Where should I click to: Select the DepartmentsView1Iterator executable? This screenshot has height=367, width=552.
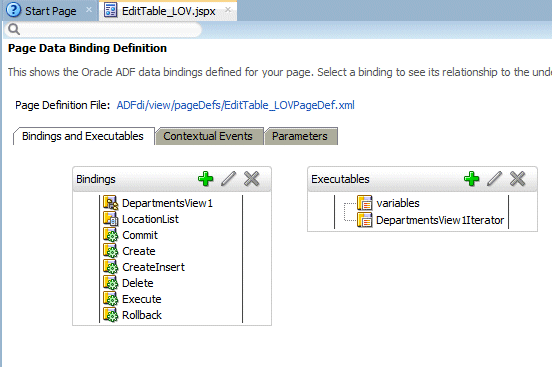440,220
